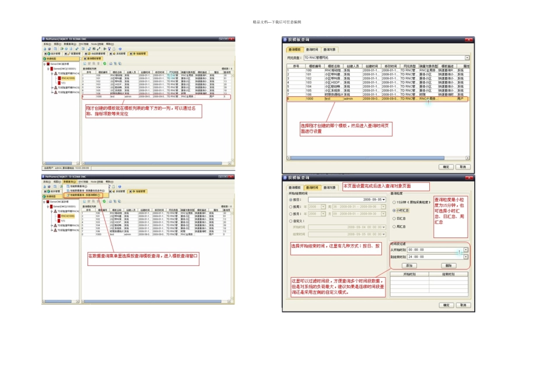Close the 性能管理 tab with its x icon in window without open menu
The image size is (554, 392).
point(131,54)
